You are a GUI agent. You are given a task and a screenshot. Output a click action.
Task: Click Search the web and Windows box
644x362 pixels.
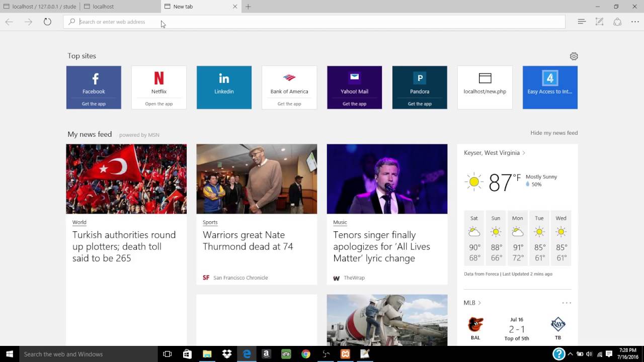click(89, 354)
